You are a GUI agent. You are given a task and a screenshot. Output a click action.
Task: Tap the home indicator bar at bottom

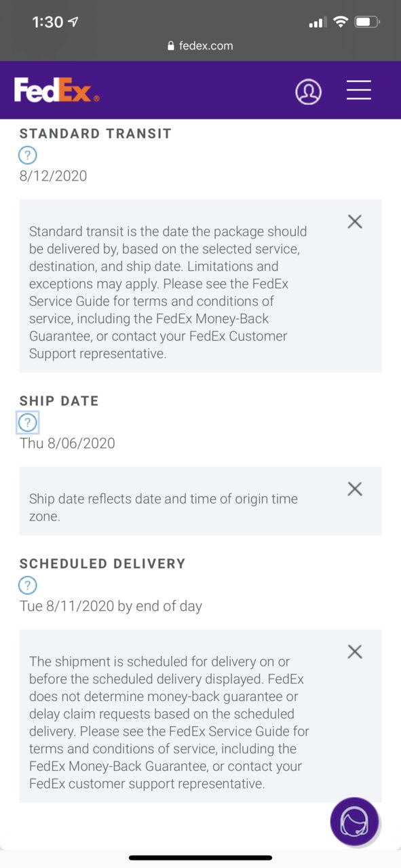201,857
